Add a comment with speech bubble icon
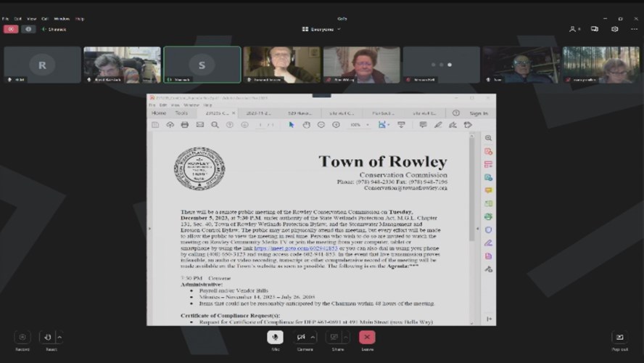This screenshot has width=644, height=363. pyautogui.click(x=423, y=125)
